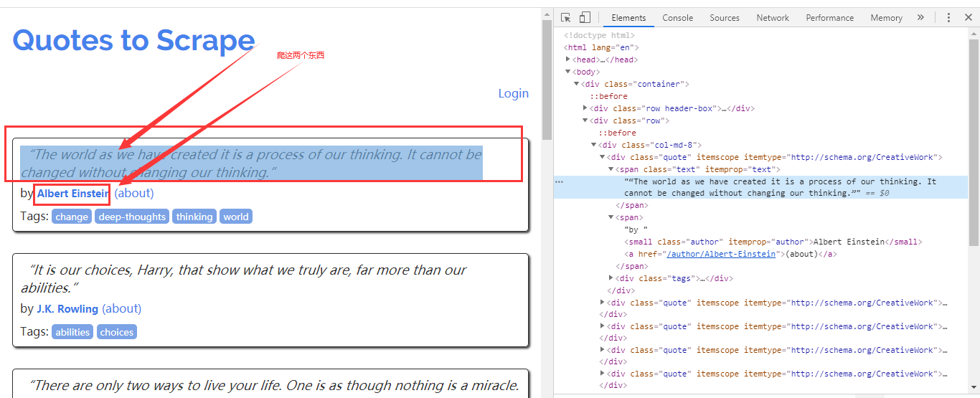Image resolution: width=980 pixels, height=398 pixels.
Task: Click the 'change' tag
Action: click(x=72, y=217)
